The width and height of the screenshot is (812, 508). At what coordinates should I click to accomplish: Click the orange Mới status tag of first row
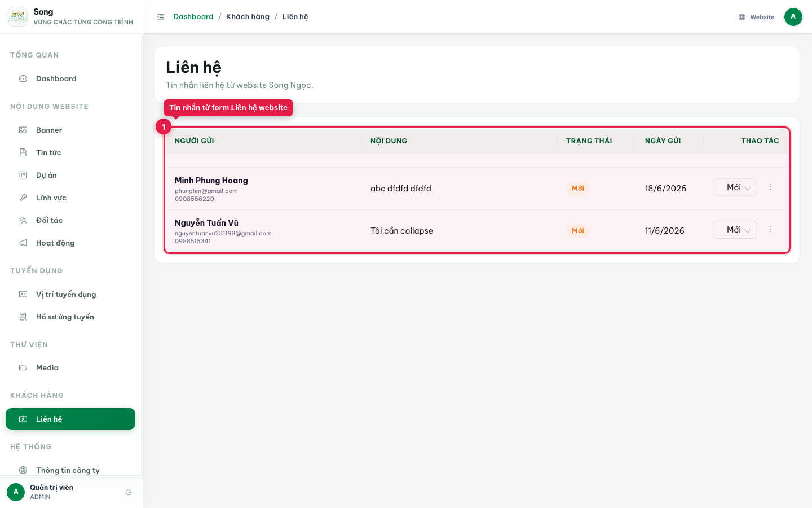click(x=578, y=189)
